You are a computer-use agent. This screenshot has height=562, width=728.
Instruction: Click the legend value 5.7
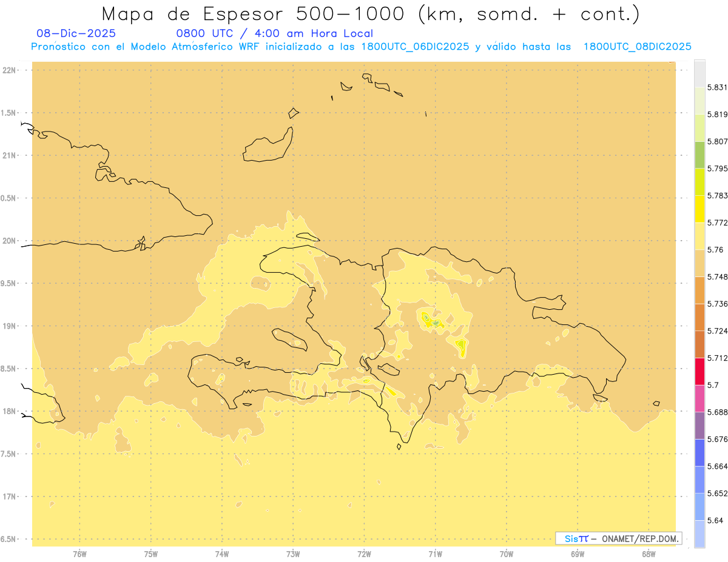tap(713, 385)
